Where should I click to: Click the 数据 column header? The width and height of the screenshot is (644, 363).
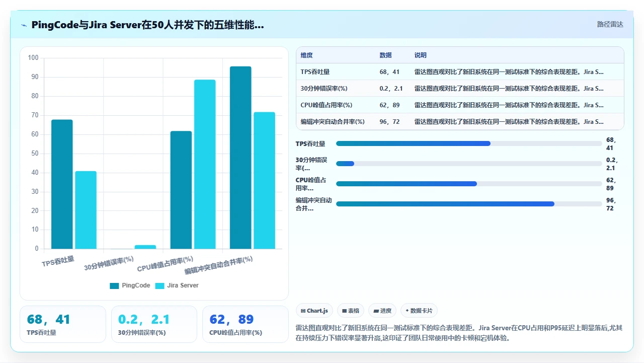pyautogui.click(x=385, y=55)
